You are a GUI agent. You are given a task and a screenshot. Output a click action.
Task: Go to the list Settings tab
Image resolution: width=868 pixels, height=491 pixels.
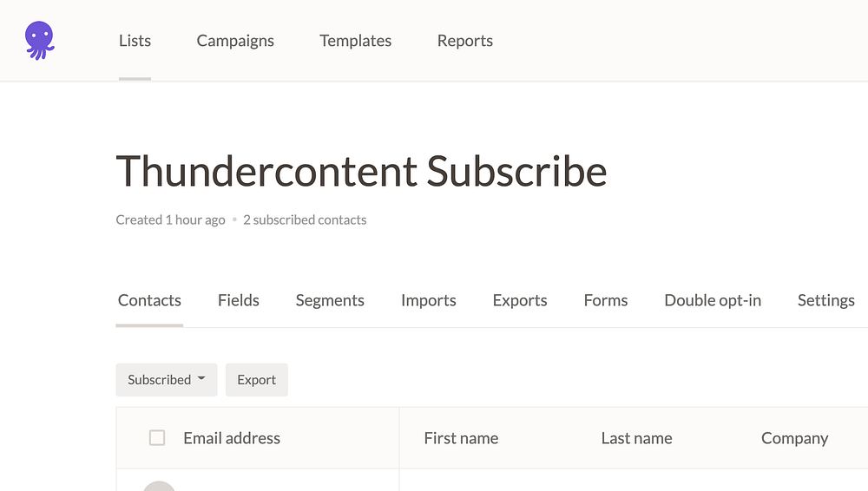825,301
